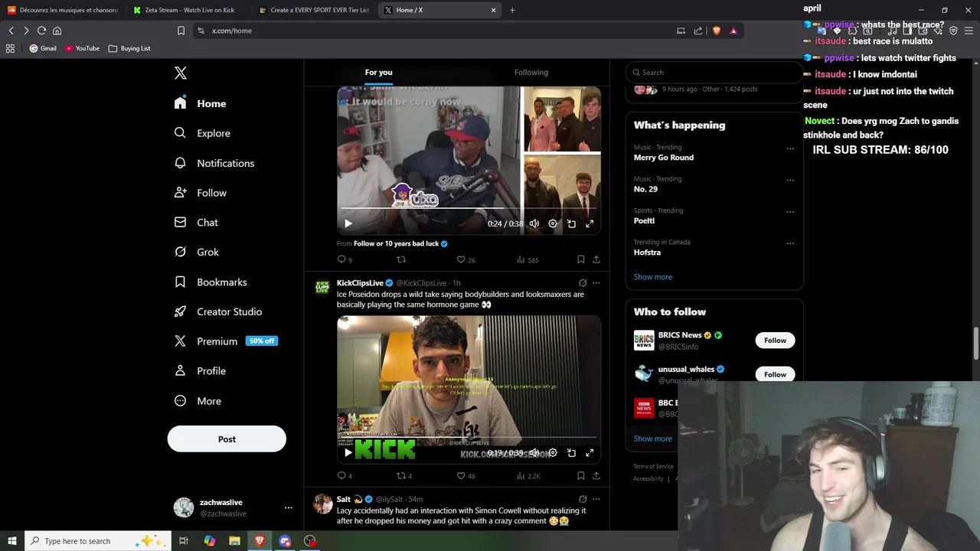The width and height of the screenshot is (980, 551).
Task: Open Grok from the sidebar
Action: point(197,252)
